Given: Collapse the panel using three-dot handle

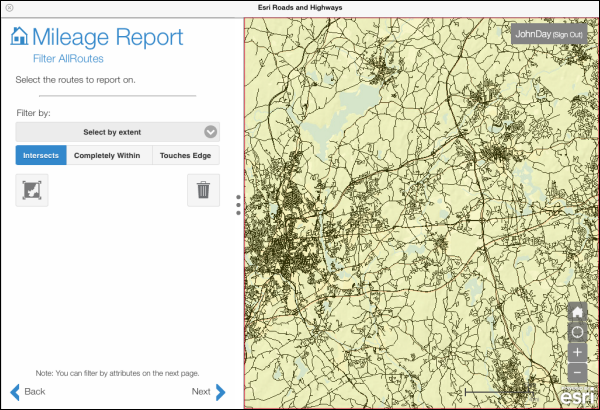Looking at the screenshot, I should point(238,204).
